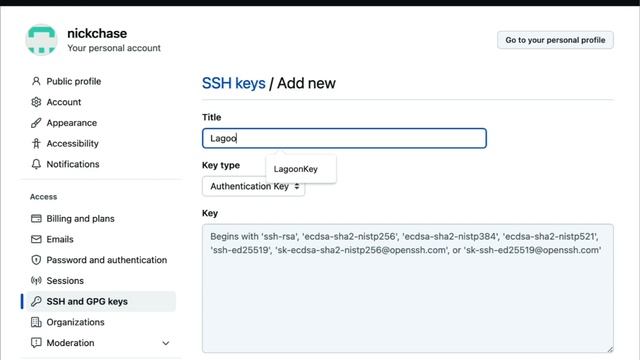The height and width of the screenshot is (360, 640).
Task: Open the Key type dropdown
Action: tap(253, 186)
